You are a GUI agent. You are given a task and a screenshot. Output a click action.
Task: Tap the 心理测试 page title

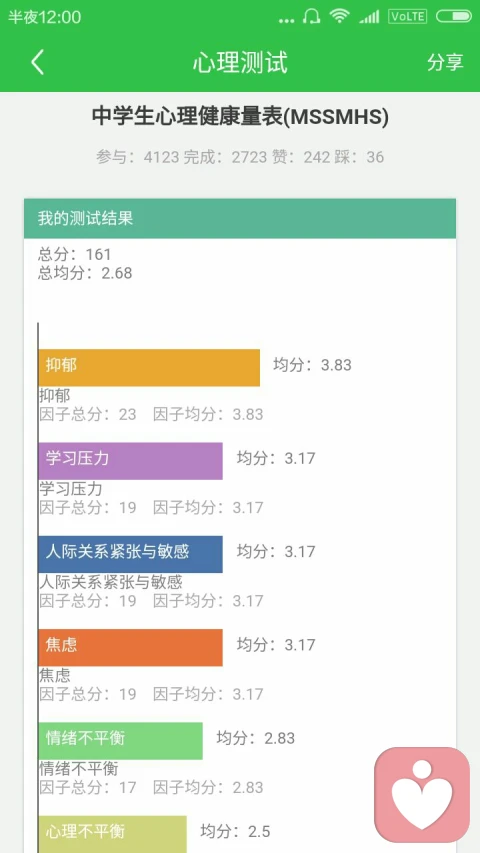point(240,63)
